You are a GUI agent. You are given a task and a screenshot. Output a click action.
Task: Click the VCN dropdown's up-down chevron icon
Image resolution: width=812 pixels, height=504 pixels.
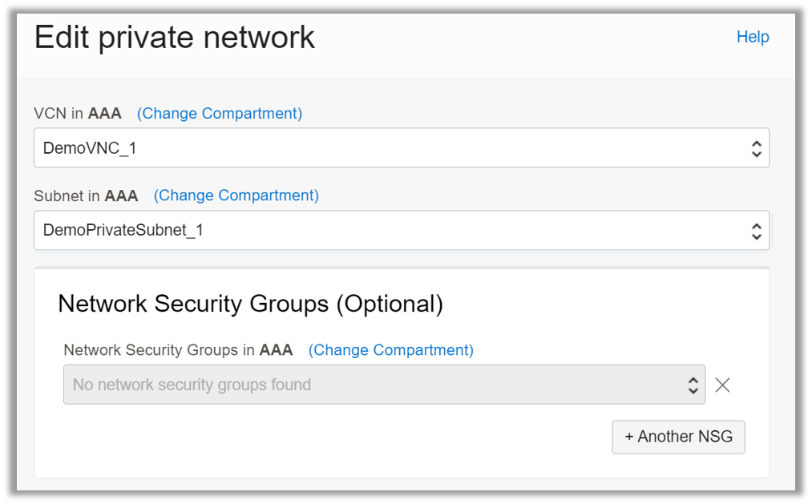pyautogui.click(x=757, y=147)
